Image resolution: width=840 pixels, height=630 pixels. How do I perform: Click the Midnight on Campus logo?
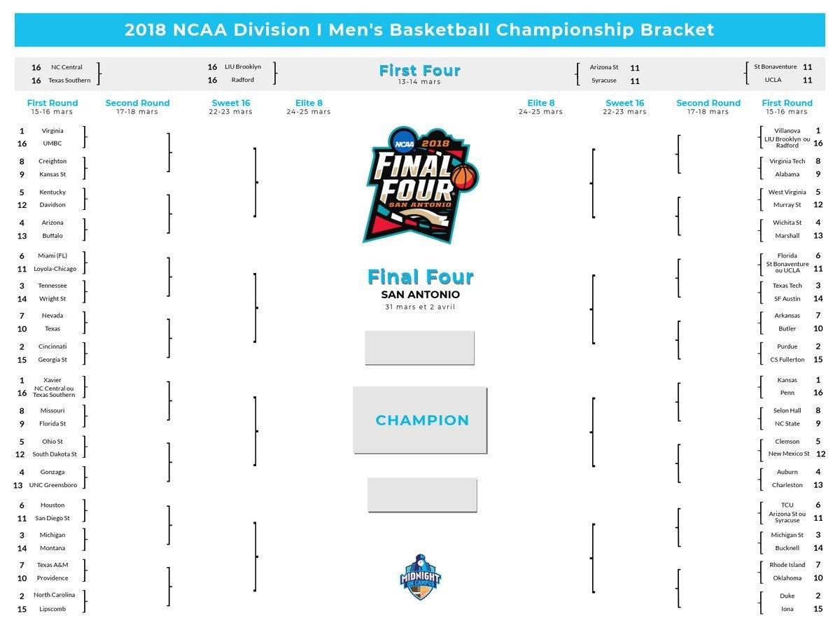pyautogui.click(x=420, y=577)
